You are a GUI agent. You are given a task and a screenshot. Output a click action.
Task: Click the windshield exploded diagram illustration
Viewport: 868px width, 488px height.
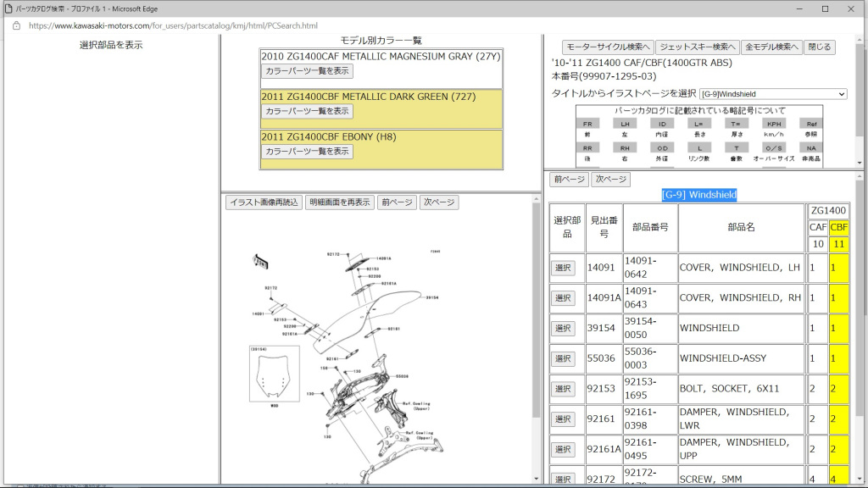click(x=356, y=347)
